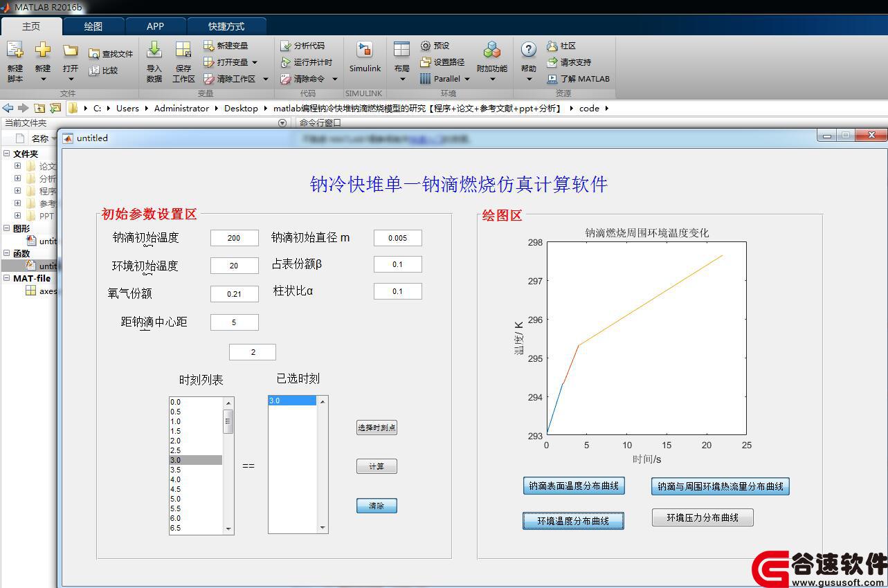Open Community (社区) link icon

point(552,46)
